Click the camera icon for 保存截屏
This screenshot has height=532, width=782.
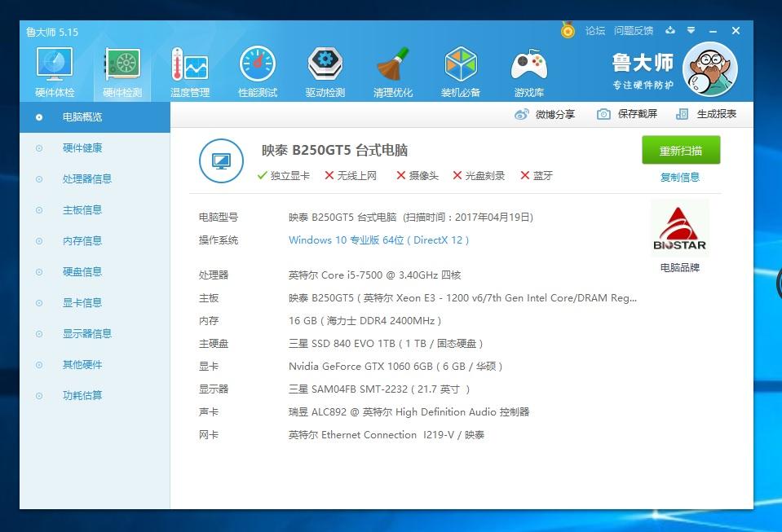[x=603, y=115]
